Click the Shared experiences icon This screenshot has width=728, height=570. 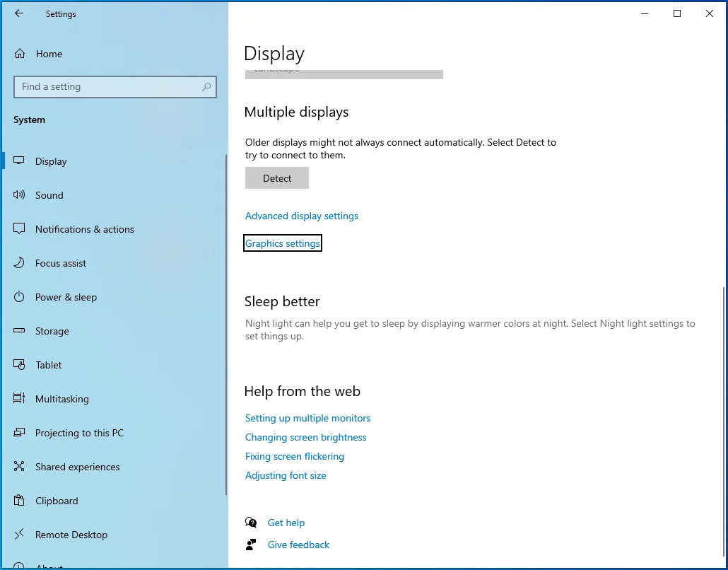[19, 466]
